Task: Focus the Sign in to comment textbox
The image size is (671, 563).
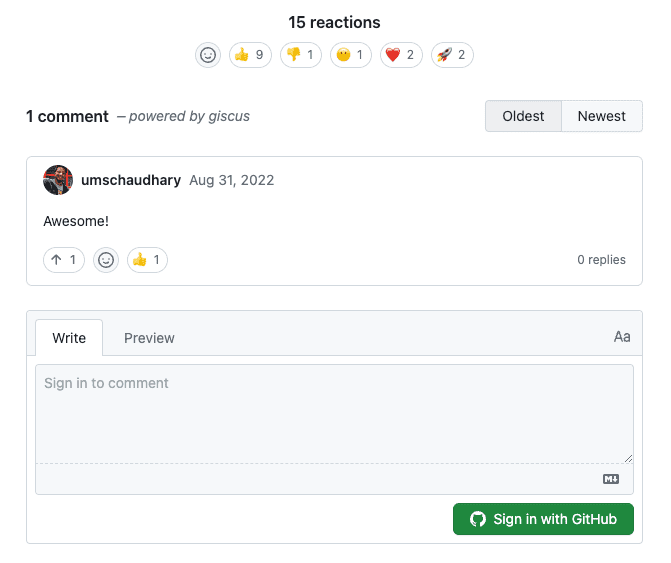Action: coord(334,414)
